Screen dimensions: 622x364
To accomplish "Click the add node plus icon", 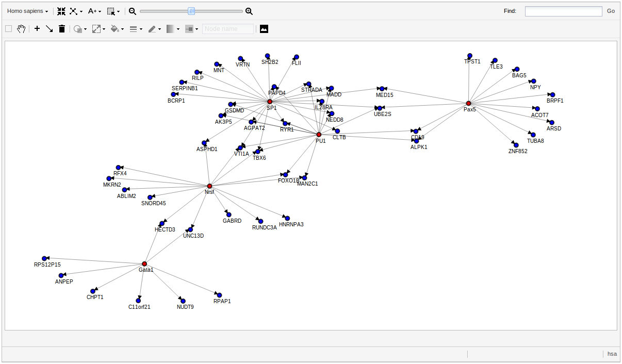I will (x=37, y=28).
